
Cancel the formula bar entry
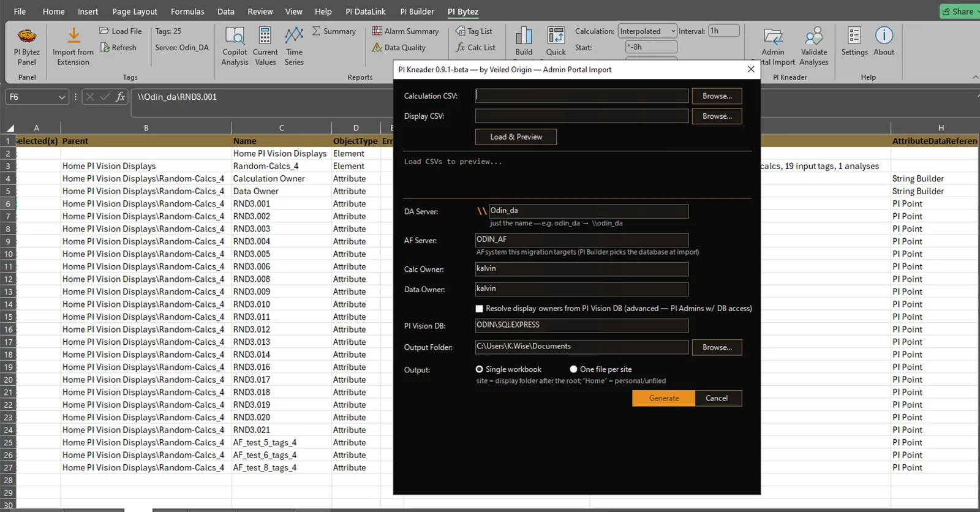(90, 97)
